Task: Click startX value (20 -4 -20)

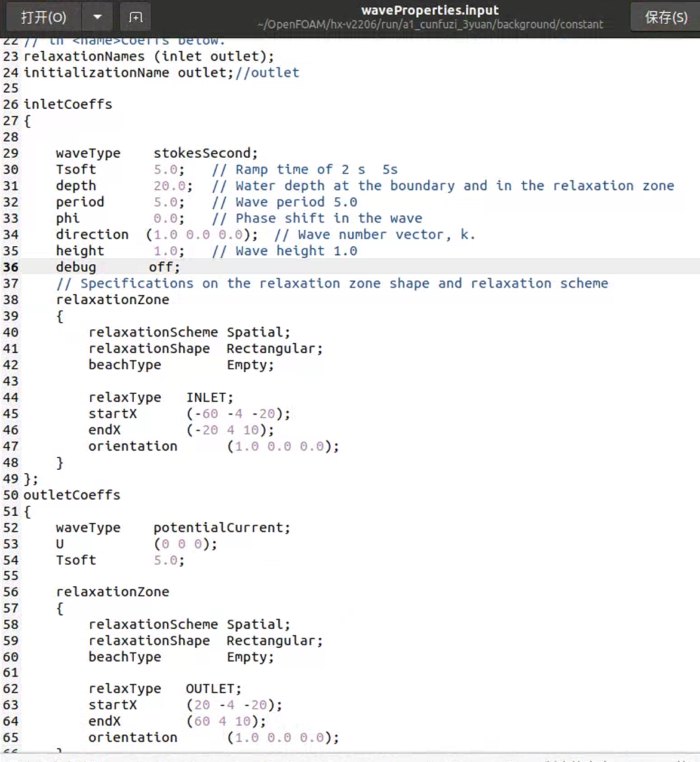Action: pos(234,705)
